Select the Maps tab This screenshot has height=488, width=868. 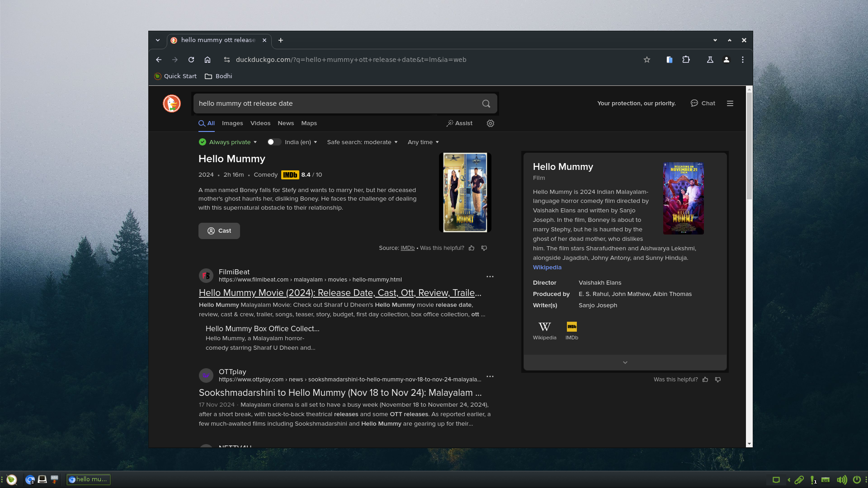click(x=309, y=123)
